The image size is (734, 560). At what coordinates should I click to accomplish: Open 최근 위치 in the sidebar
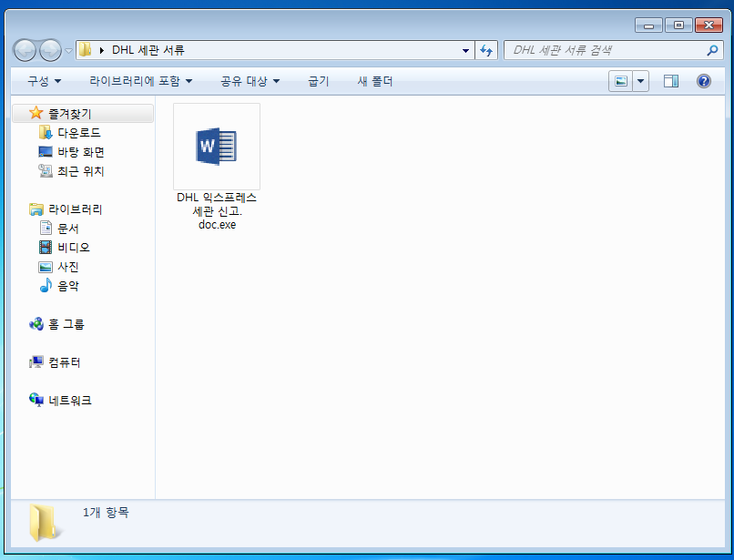point(80,171)
